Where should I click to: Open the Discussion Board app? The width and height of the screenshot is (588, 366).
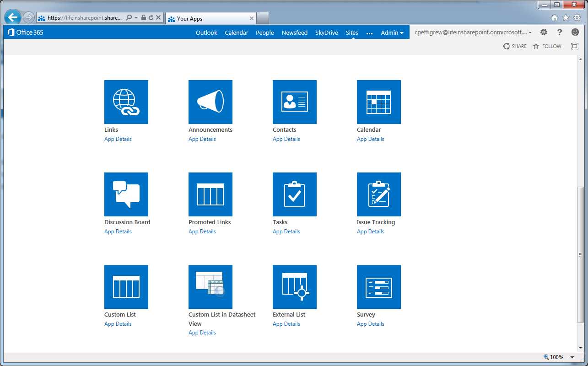tap(126, 194)
